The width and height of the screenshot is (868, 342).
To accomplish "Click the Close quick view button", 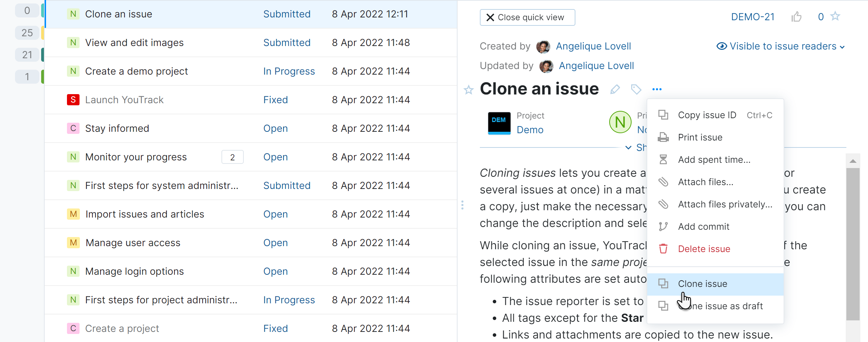I will (x=527, y=17).
